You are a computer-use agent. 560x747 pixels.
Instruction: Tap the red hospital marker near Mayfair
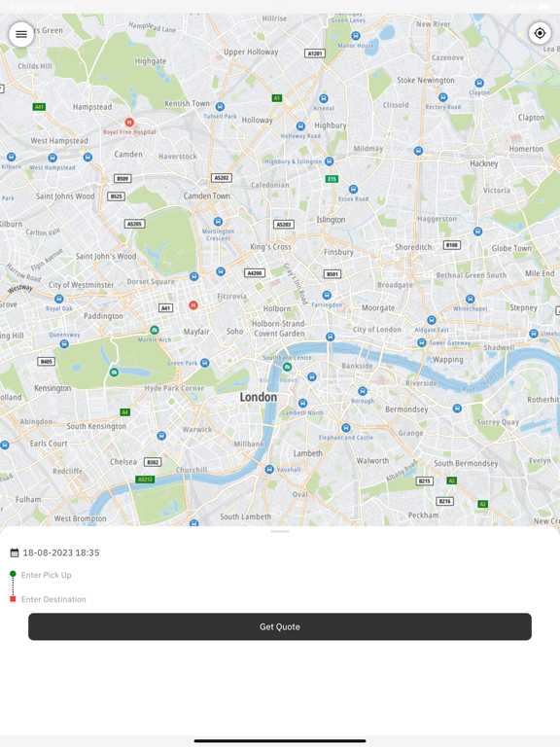click(x=193, y=304)
